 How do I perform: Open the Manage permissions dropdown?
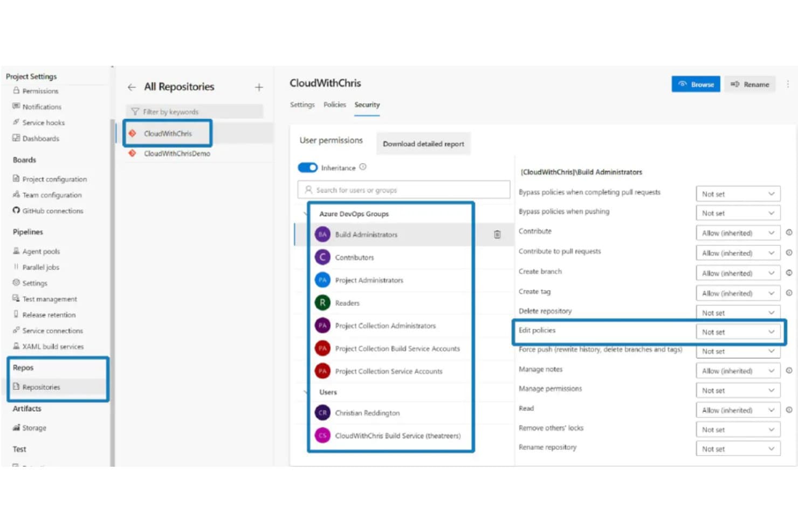(x=738, y=390)
